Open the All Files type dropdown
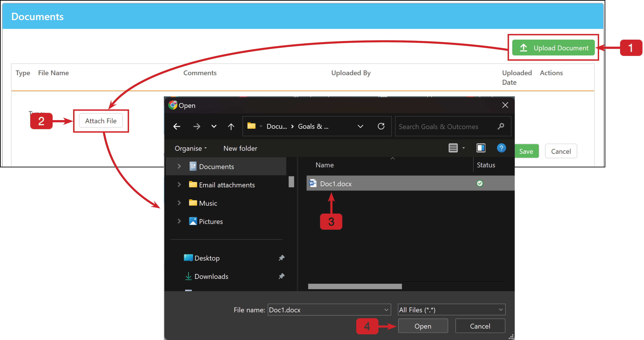Viewport: 644px width, 340px height. 452,310
